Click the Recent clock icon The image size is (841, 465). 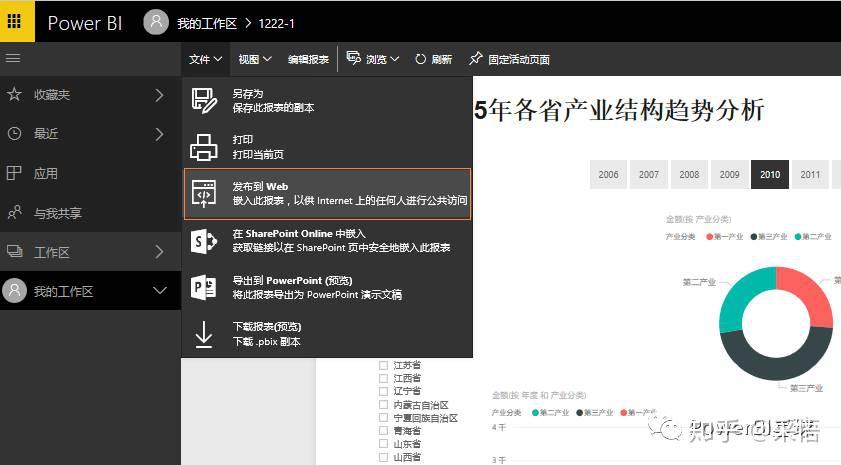pyautogui.click(x=14, y=134)
